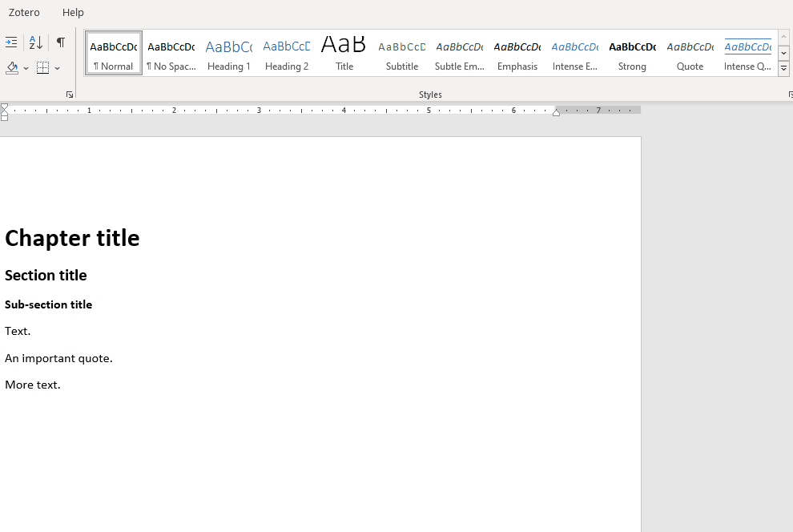Apply the Subtitle style

point(402,53)
